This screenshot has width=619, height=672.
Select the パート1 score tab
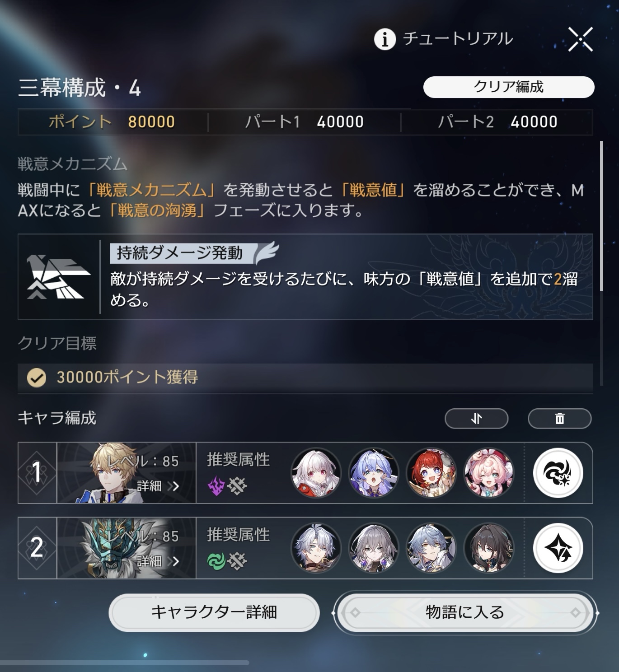click(x=305, y=122)
